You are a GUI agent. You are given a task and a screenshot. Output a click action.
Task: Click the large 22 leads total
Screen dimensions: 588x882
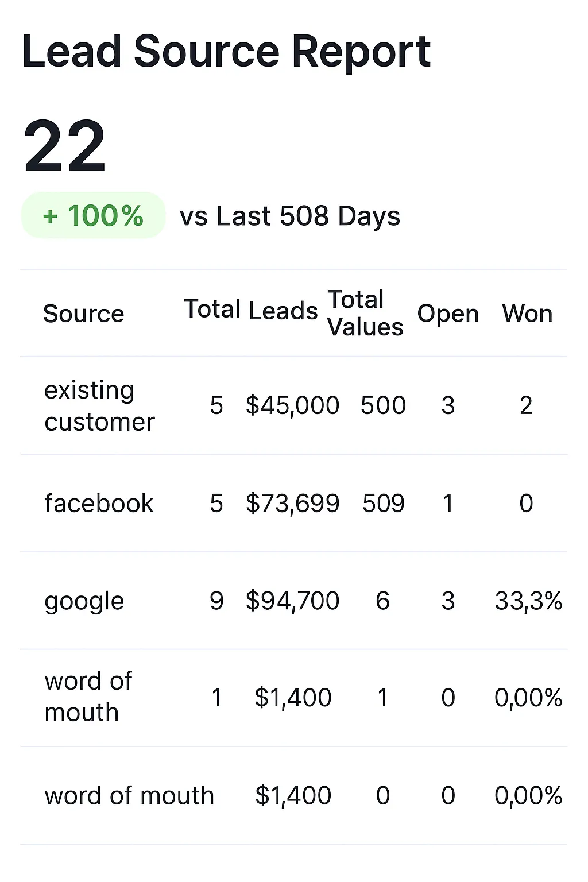(x=65, y=146)
